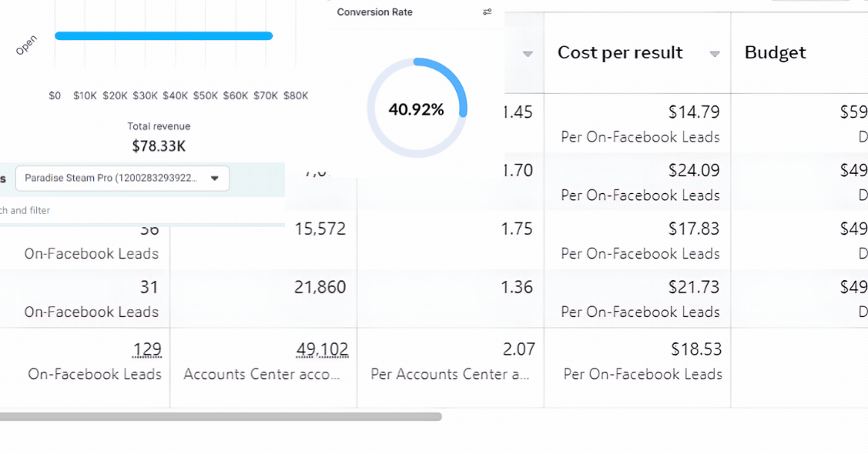
Task: Click the 40.92% conversion rate donut chart
Action: coord(417,108)
